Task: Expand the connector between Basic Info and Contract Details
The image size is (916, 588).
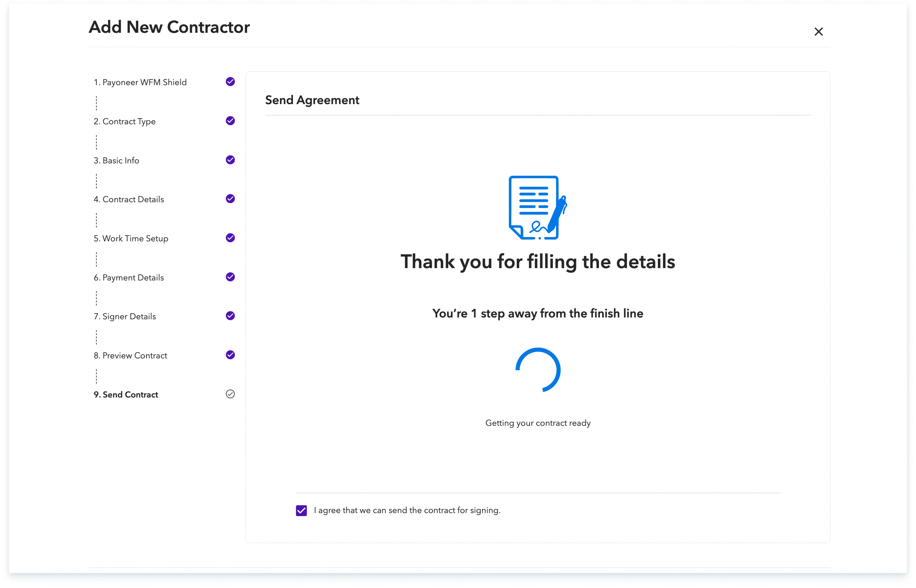Action: 96,181
